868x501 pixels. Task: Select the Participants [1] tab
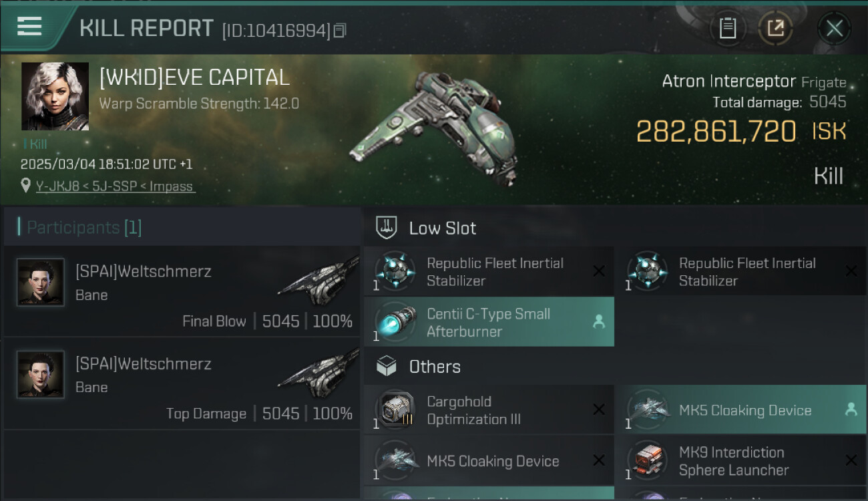pyautogui.click(x=84, y=228)
